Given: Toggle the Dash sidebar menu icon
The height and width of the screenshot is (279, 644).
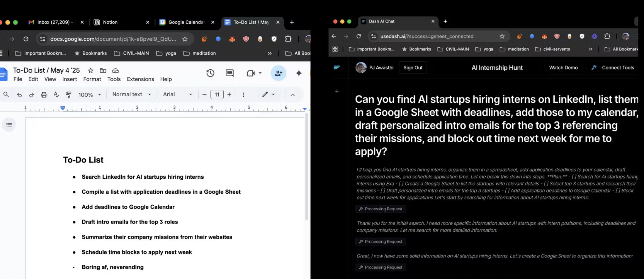Looking at the screenshot, I should pos(337,67).
